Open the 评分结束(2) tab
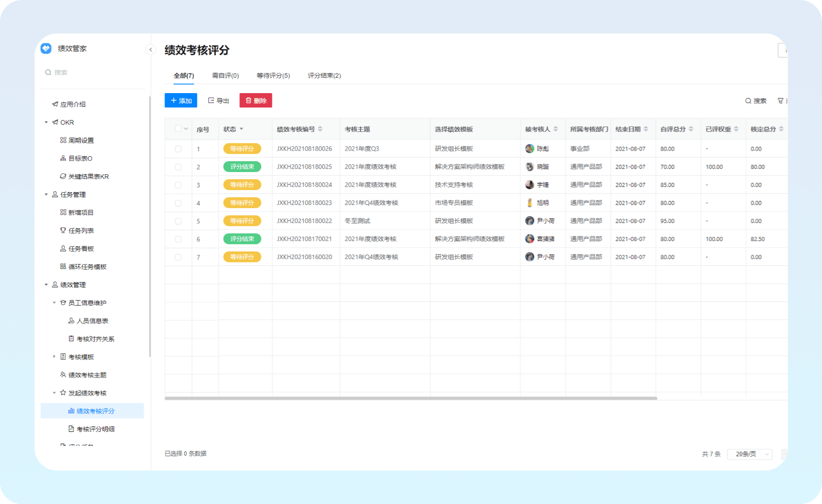 [324, 76]
